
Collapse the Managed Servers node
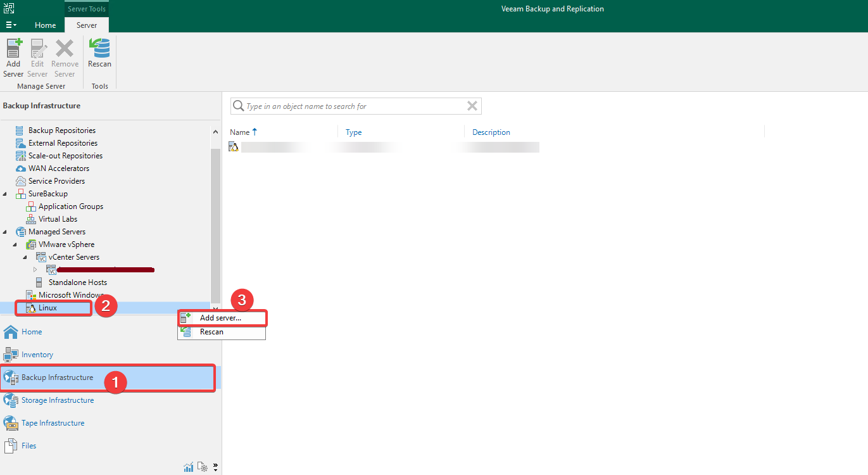click(x=6, y=232)
